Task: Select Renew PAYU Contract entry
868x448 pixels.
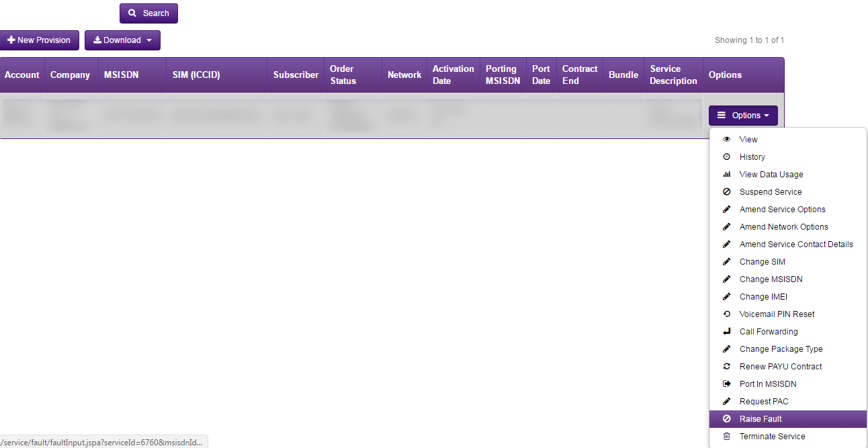Action: pos(787,367)
